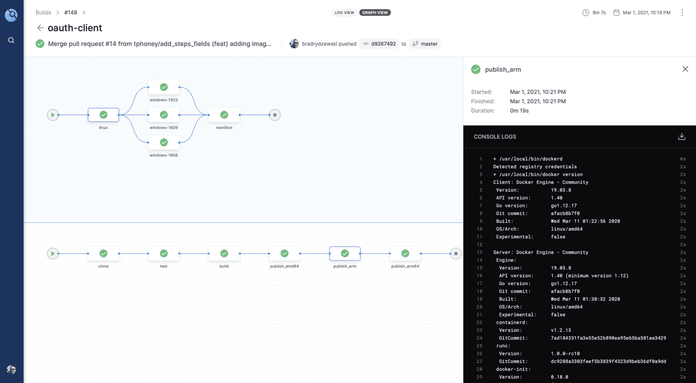Click the Drone logo in the sidebar
The height and width of the screenshot is (383, 696).
tap(12, 15)
